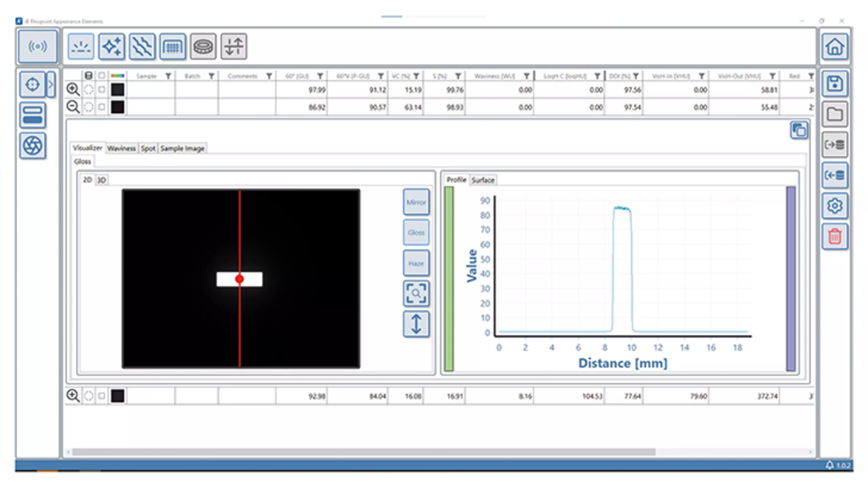868x488 pixels.
Task: Open the Spot tab
Action: (x=148, y=148)
